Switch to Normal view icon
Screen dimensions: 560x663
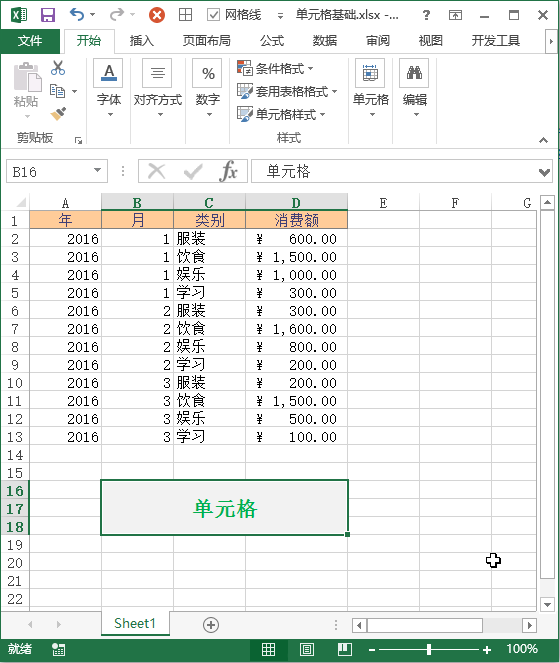[268, 649]
